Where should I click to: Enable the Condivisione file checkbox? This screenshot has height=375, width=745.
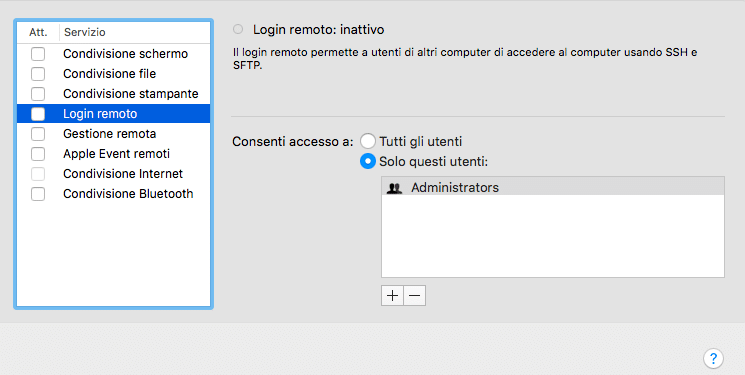pos(38,74)
